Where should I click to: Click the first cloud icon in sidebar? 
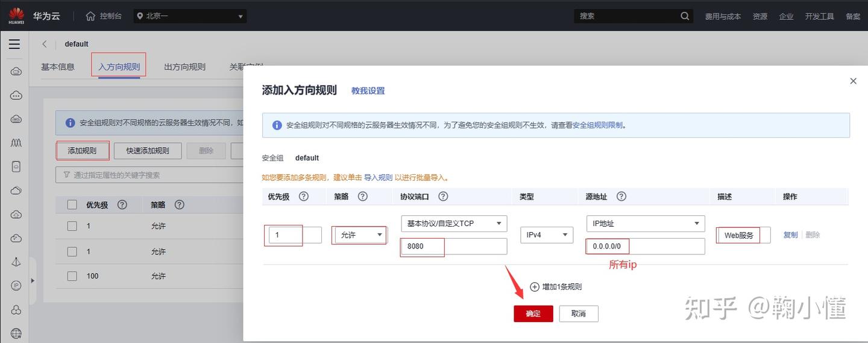(x=16, y=71)
